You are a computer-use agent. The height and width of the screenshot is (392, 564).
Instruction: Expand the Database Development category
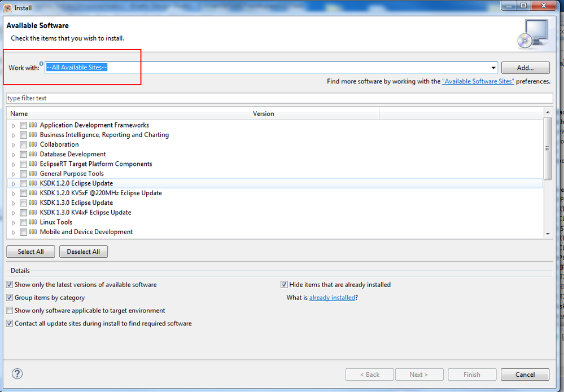[x=14, y=155]
